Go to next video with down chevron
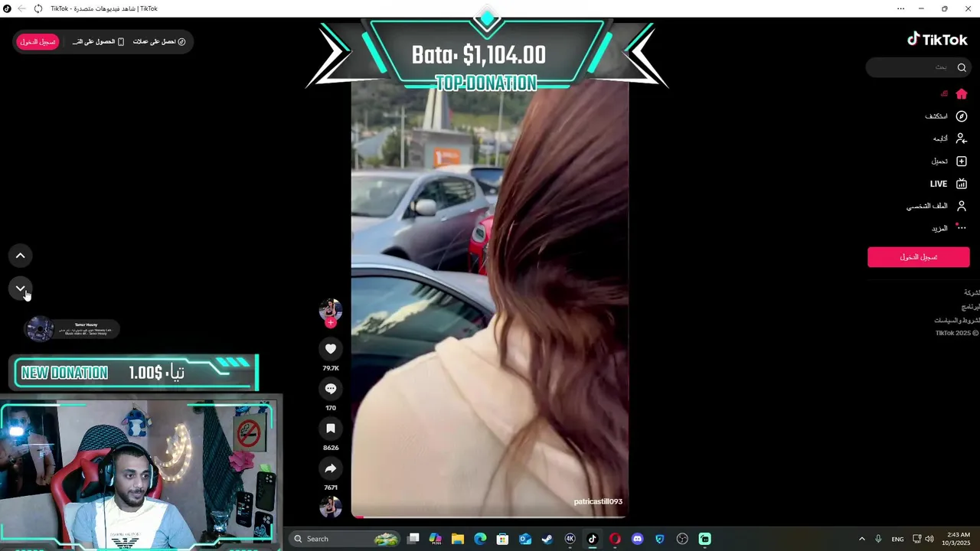Screen dimensions: 980x551 21,289
